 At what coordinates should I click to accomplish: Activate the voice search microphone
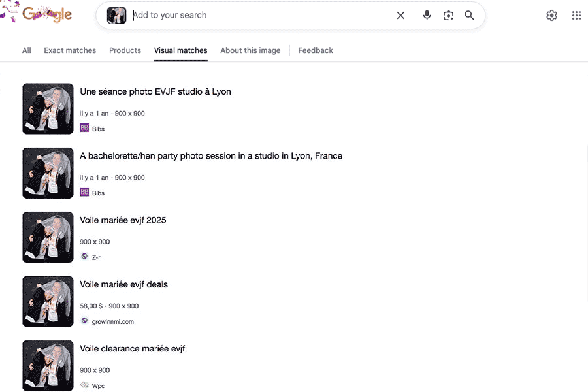click(427, 15)
